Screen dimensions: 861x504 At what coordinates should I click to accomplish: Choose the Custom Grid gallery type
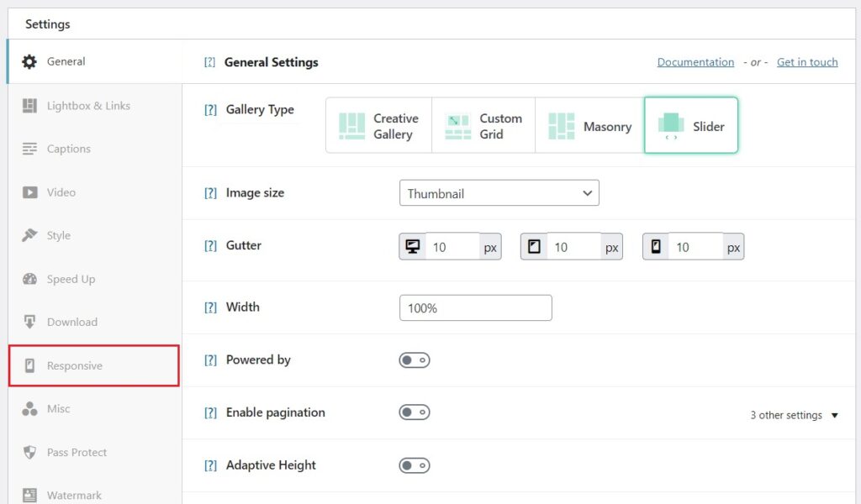(483, 125)
